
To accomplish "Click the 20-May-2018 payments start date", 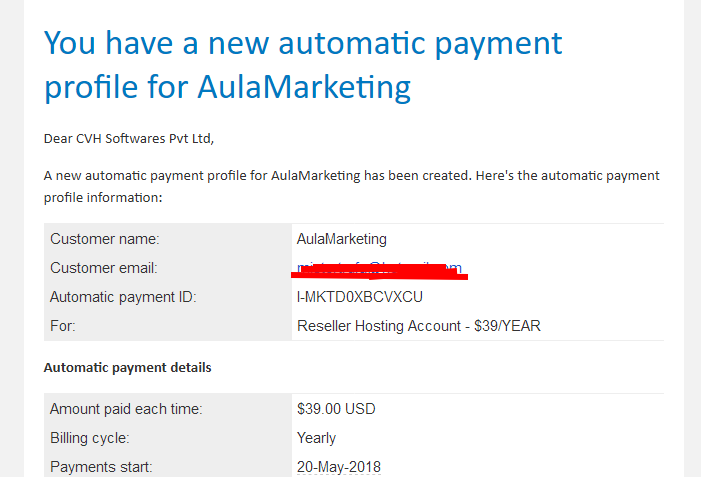I will (338, 467).
